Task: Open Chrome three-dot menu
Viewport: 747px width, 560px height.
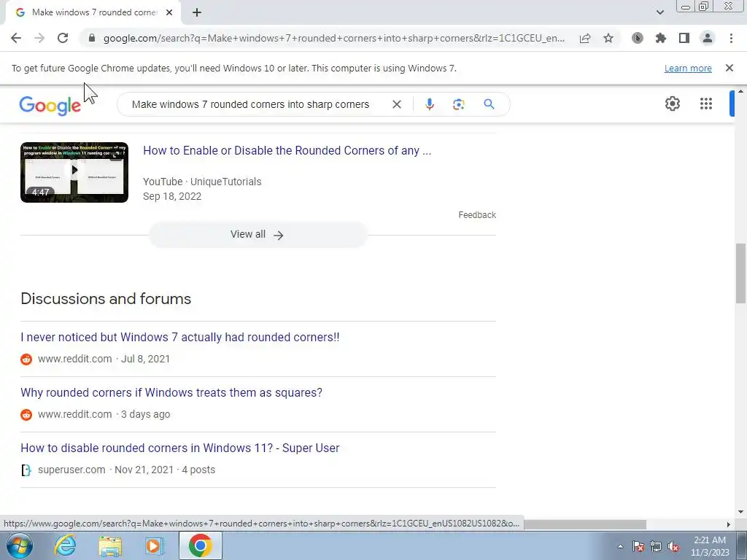Action: [x=731, y=38]
